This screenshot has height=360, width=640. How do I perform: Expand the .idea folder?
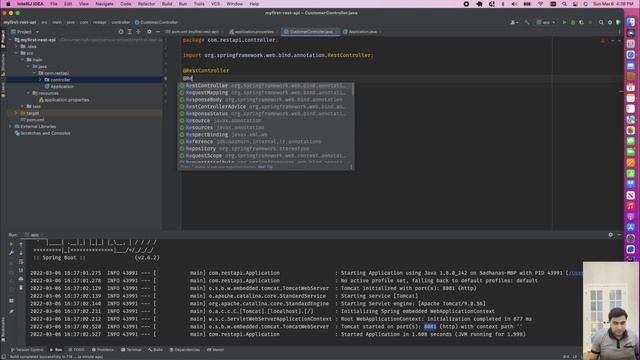click(17, 47)
